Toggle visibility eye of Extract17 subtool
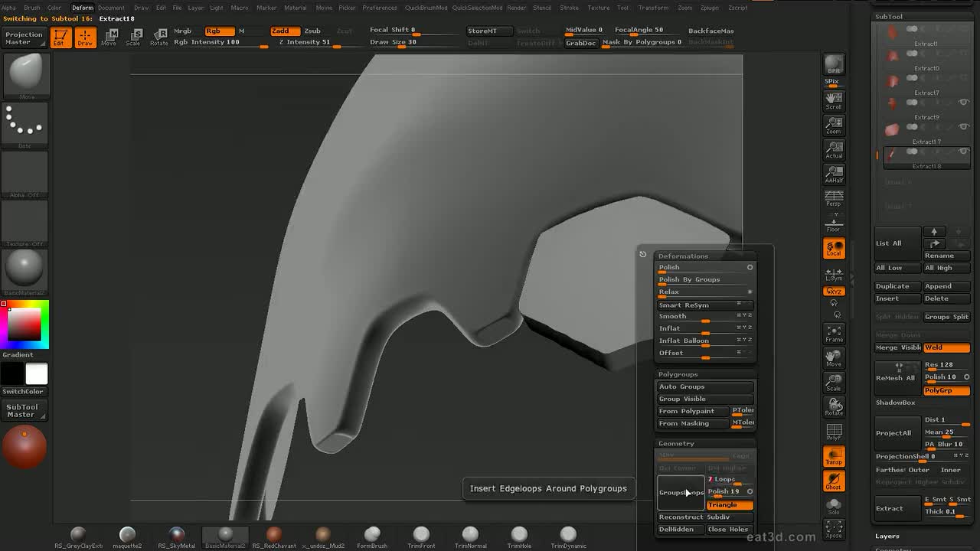This screenshot has height=551, width=980. tap(964, 127)
